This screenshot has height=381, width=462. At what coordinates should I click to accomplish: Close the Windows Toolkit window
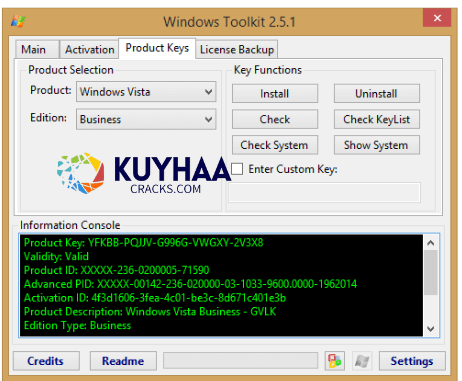point(437,18)
